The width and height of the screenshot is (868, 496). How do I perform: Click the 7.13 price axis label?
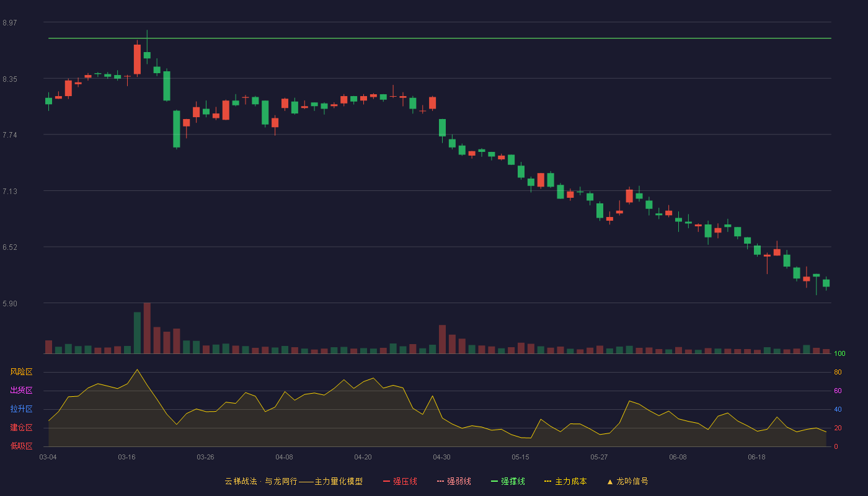(x=10, y=192)
